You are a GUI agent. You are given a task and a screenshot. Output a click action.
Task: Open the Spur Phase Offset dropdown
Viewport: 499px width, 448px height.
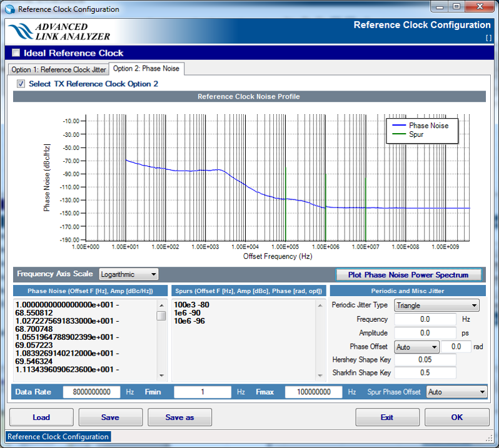click(456, 392)
